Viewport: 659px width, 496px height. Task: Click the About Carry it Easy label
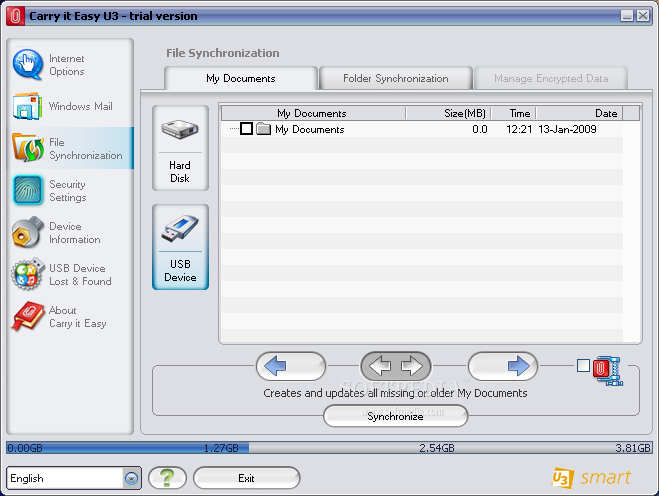pyautogui.click(x=78, y=317)
